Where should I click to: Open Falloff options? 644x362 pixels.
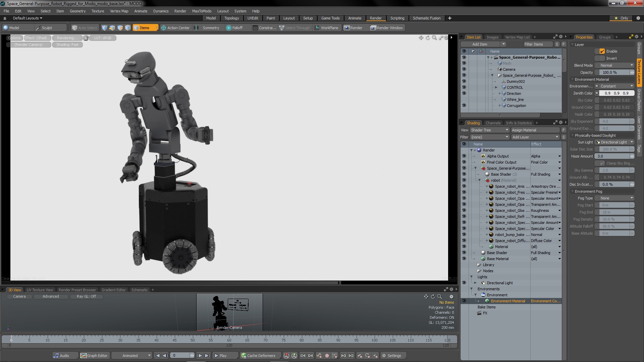[x=237, y=28]
